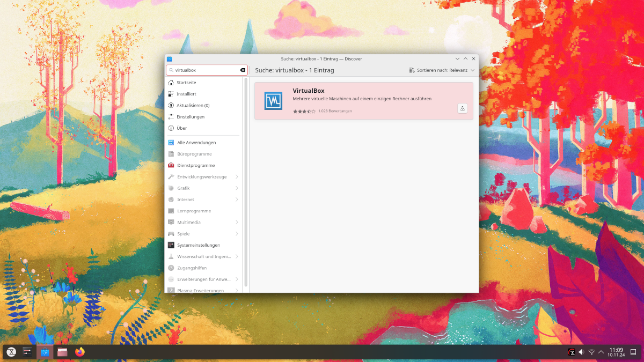
Task: Expand the Internet subcategories arrow
Action: [237, 200]
